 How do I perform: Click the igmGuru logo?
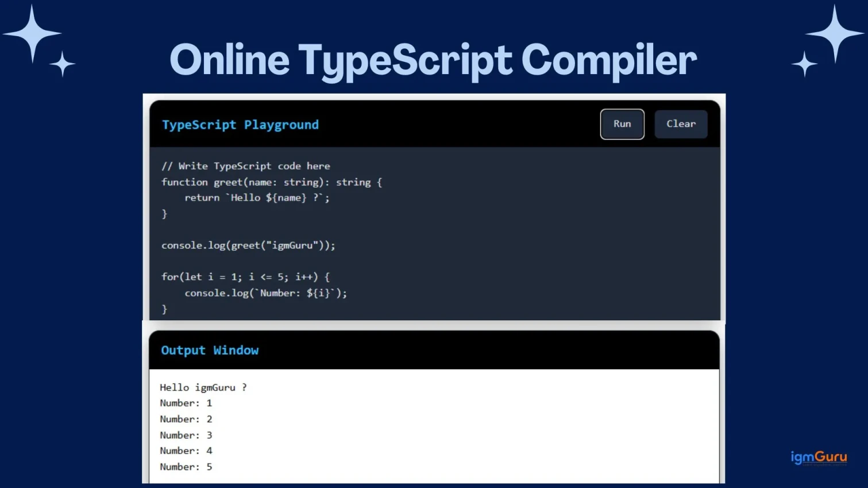click(x=819, y=458)
